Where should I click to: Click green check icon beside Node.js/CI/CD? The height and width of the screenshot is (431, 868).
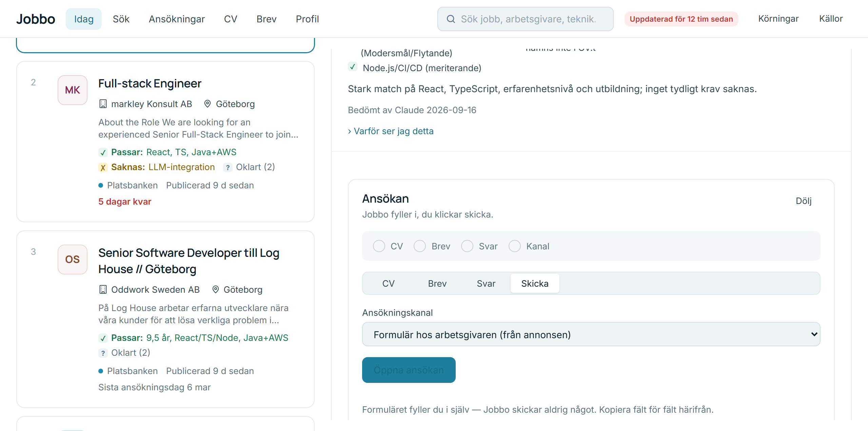[x=353, y=67]
